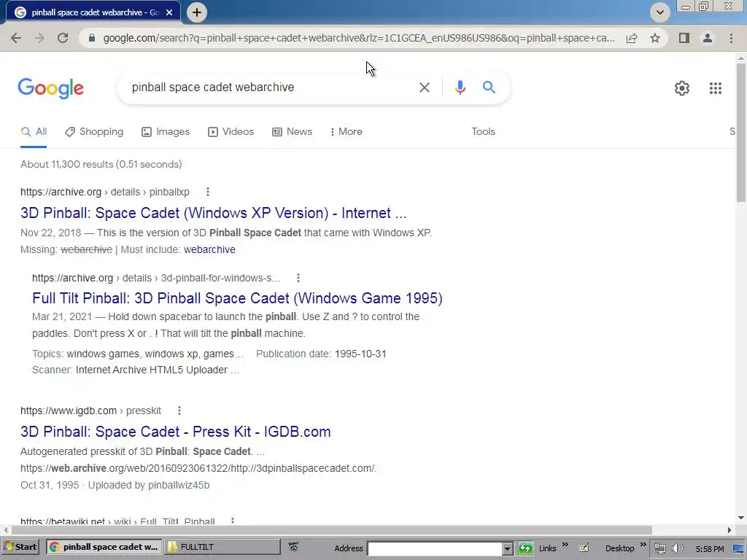747x560 pixels.
Task: Open the IGDB.com Press Kit result
Action: point(175,432)
